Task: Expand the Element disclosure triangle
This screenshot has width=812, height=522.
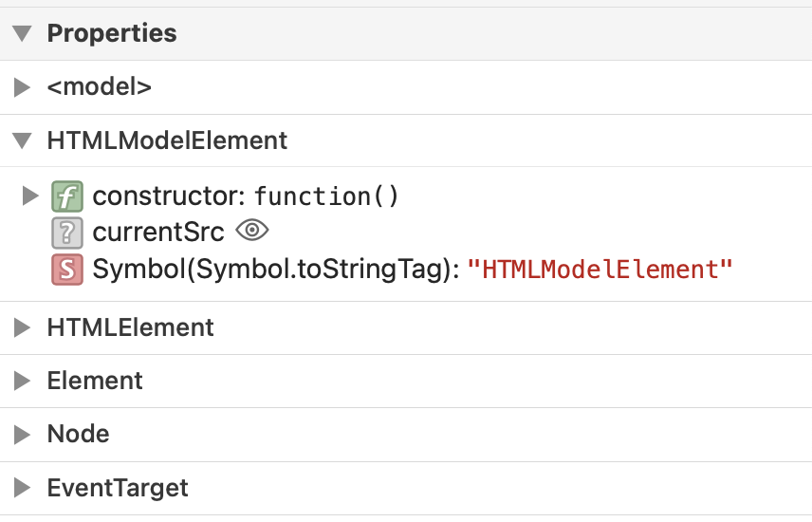Action: point(23,381)
